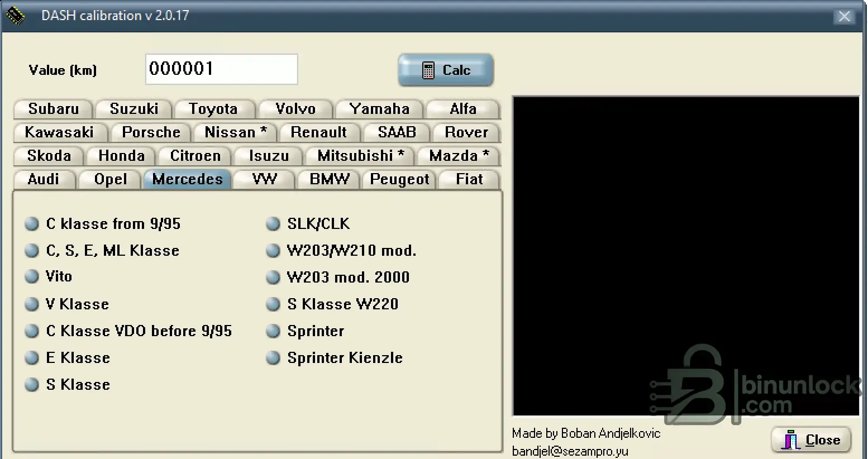The height and width of the screenshot is (459, 868).
Task: Open the Suzuki tab
Action: point(133,109)
